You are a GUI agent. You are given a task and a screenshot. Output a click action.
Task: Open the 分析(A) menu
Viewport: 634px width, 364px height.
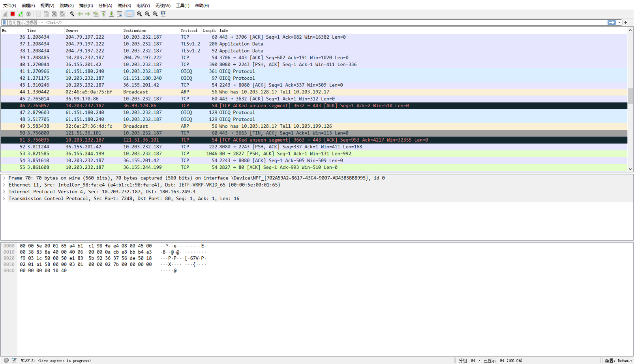(x=105, y=6)
